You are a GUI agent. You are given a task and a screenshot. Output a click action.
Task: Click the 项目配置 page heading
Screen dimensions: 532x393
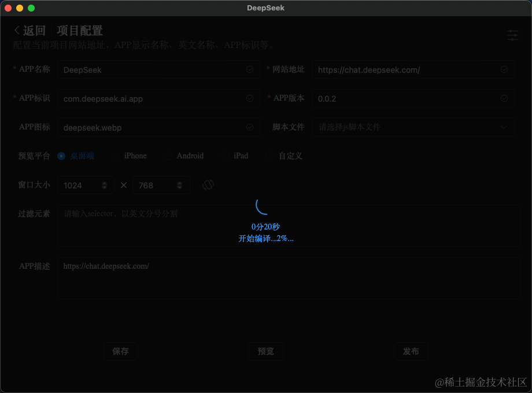click(x=80, y=31)
